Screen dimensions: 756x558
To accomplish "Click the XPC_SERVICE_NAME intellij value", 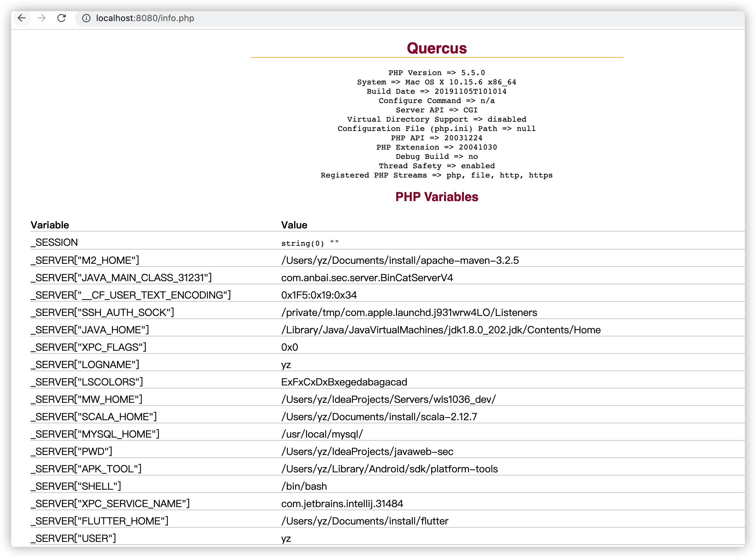I will click(342, 504).
